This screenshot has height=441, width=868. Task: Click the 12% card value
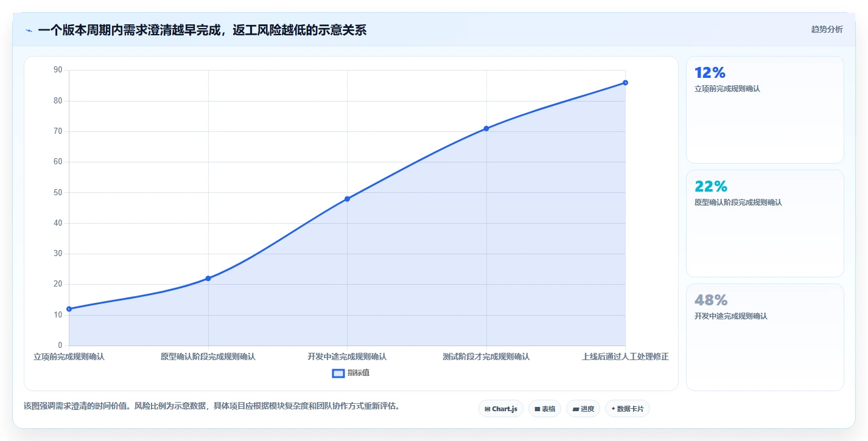pos(710,73)
